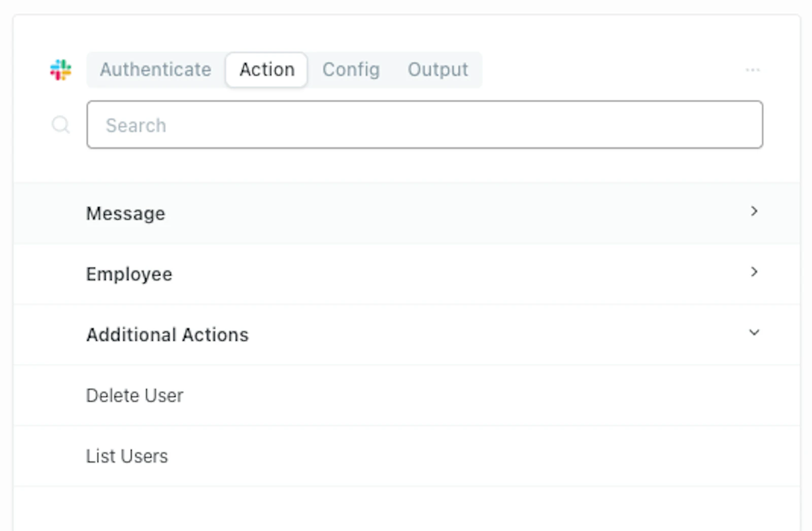Image resolution: width=812 pixels, height=531 pixels.
Task: Collapse Additional Actions with the down chevron
Action: pos(754,333)
